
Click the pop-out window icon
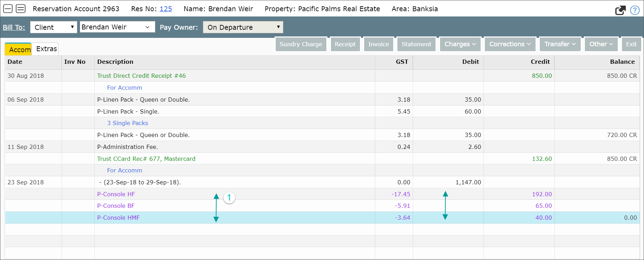click(620, 10)
